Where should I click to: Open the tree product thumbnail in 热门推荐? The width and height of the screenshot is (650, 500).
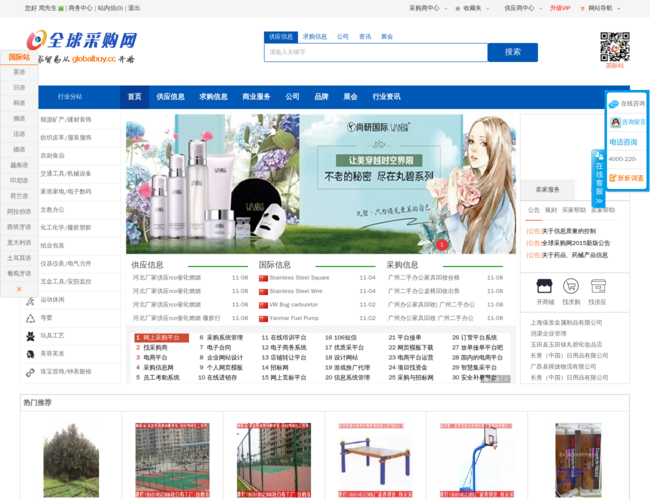pos(71,460)
